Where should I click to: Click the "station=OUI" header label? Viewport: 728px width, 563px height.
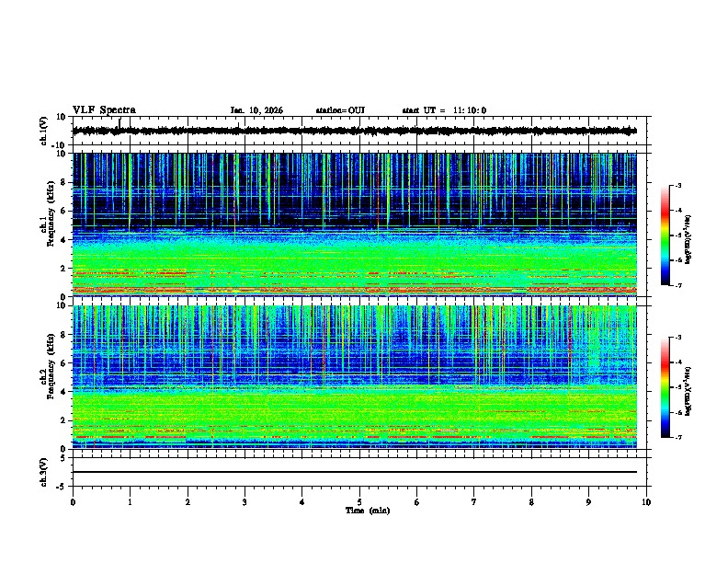click(x=340, y=110)
